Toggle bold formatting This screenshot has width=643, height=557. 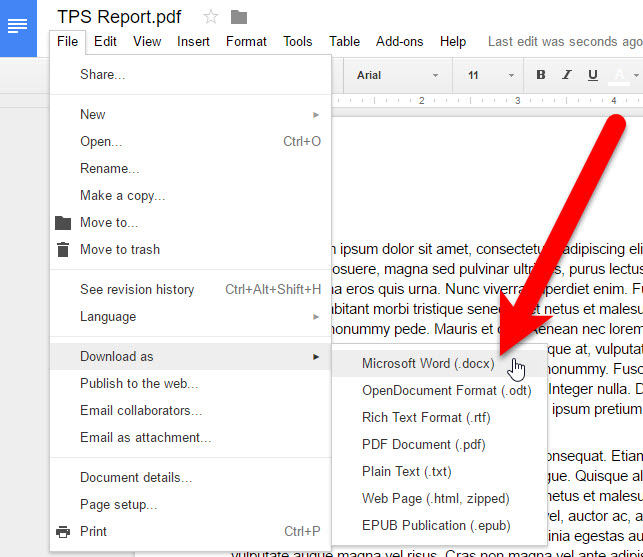coord(541,75)
